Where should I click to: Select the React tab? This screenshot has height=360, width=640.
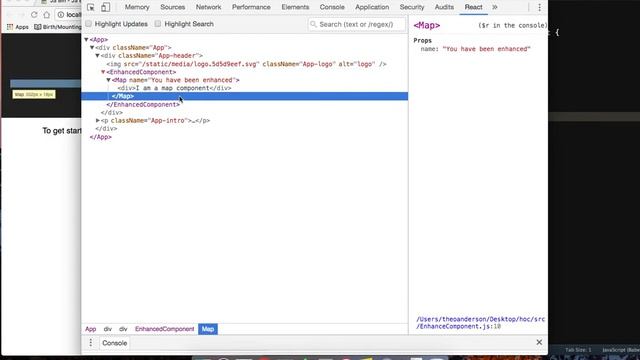[x=473, y=7]
